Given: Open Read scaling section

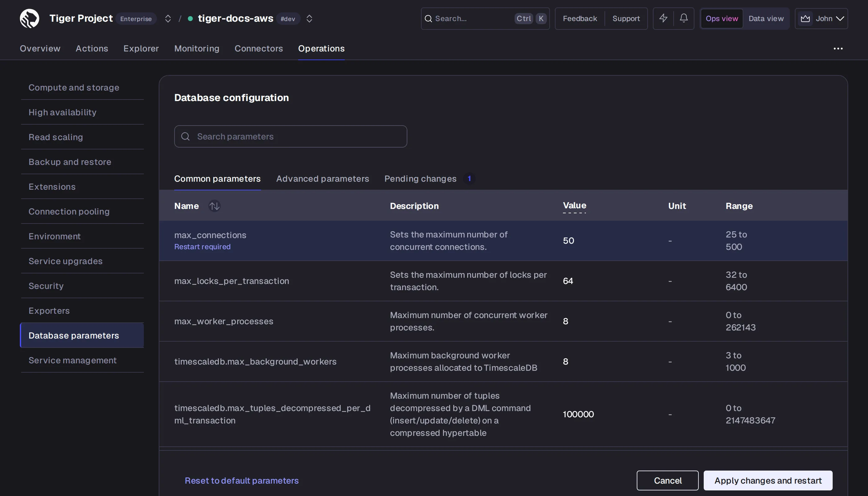Looking at the screenshot, I should tap(82, 137).
